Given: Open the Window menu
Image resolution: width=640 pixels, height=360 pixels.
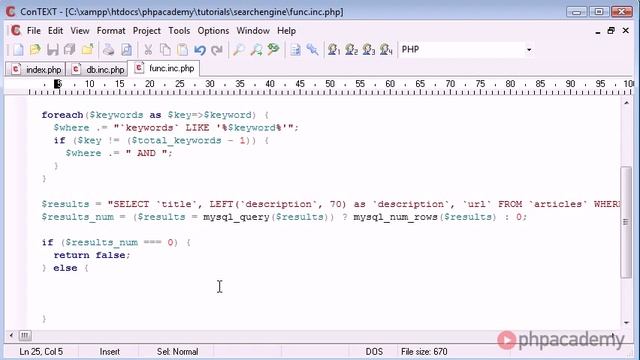Looking at the screenshot, I should (253, 31).
